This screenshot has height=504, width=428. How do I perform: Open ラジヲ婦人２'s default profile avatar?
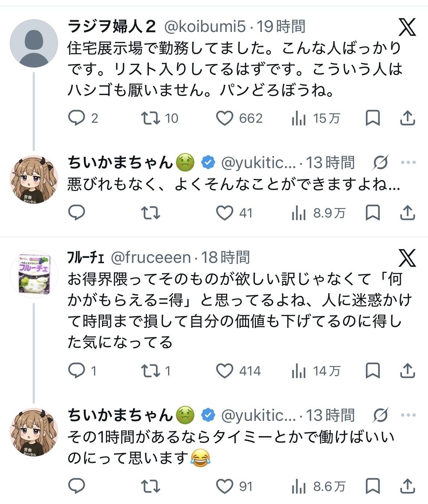point(34,44)
